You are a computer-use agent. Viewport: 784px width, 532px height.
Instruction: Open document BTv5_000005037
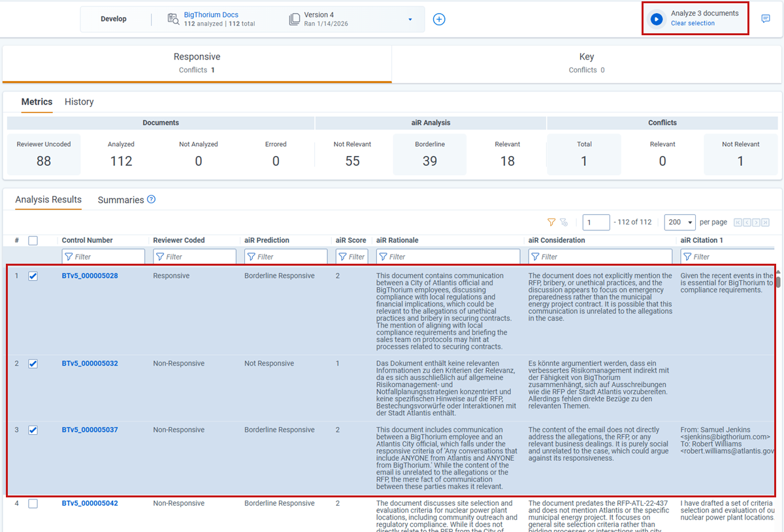point(90,430)
